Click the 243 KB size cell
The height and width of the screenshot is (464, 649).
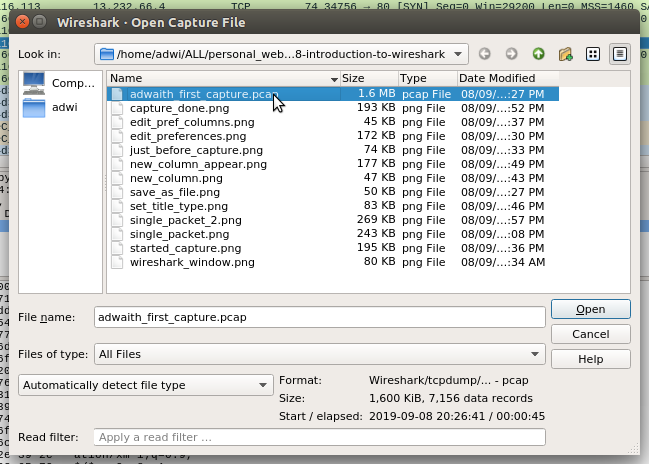coord(376,234)
